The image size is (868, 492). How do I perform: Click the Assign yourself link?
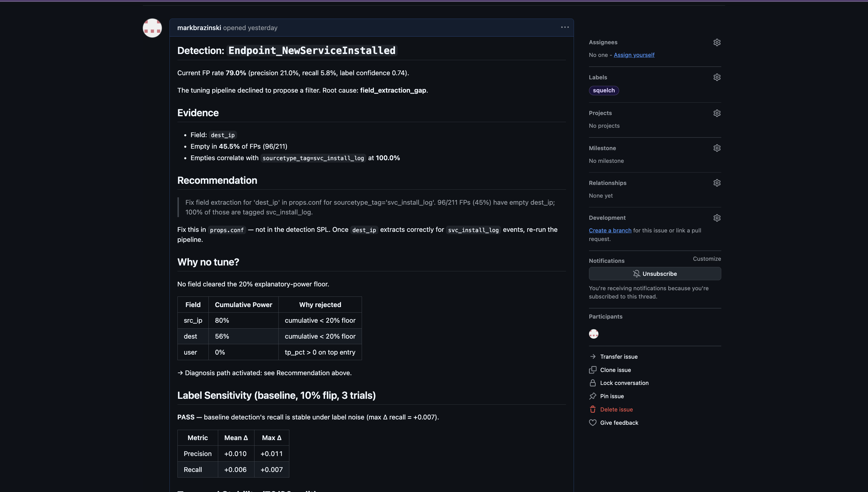click(x=634, y=55)
